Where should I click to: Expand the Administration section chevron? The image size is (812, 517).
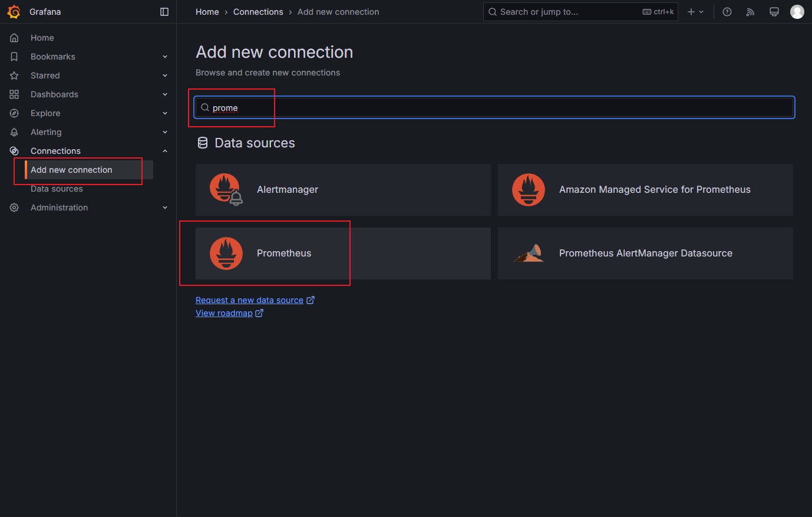tap(165, 208)
